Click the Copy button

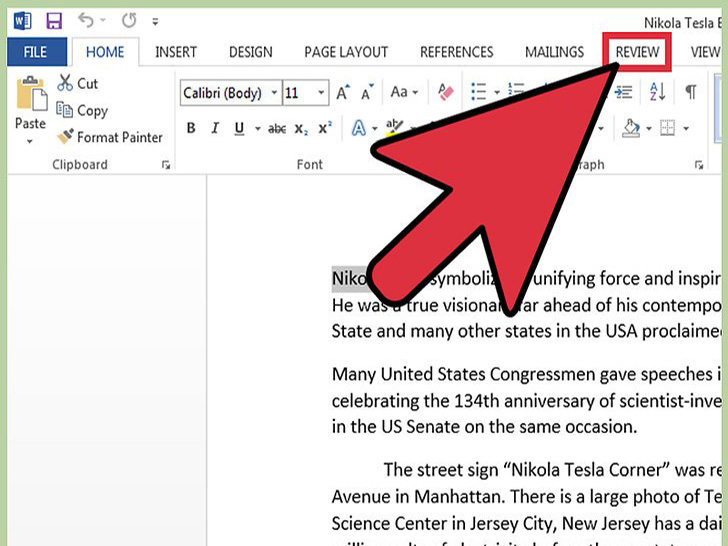point(82,111)
